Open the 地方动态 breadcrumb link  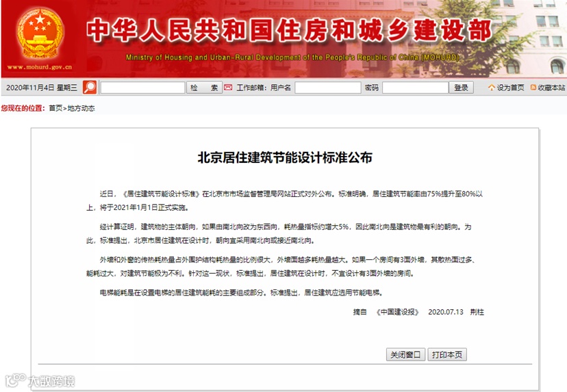[x=81, y=108]
